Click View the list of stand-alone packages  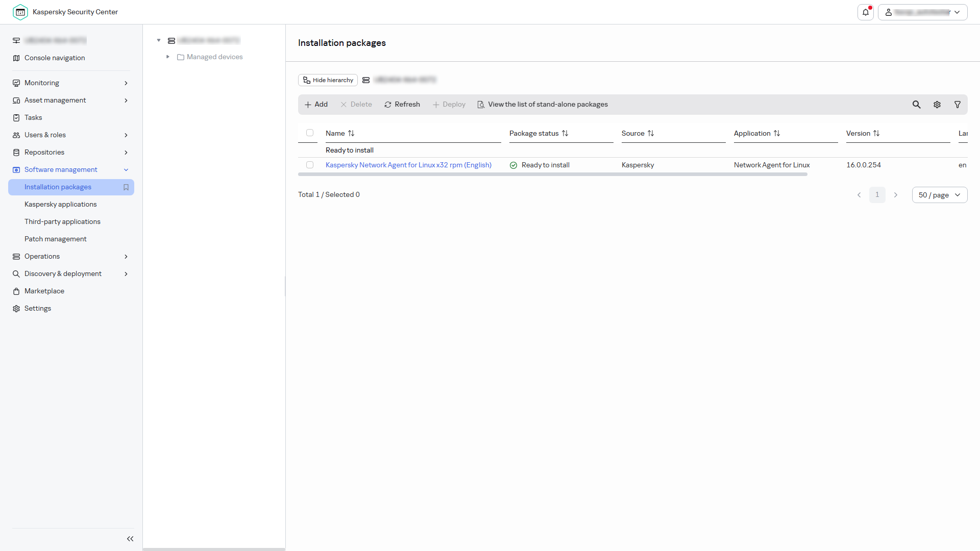[543, 105]
